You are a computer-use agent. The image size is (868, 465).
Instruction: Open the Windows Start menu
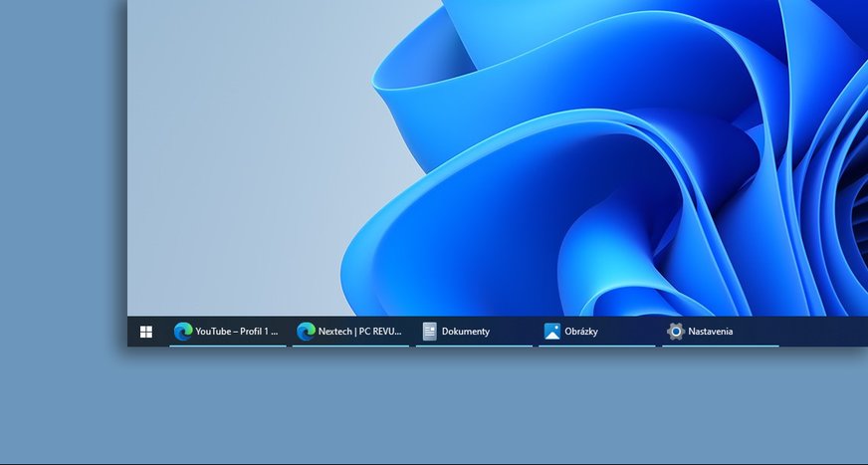[146, 332]
